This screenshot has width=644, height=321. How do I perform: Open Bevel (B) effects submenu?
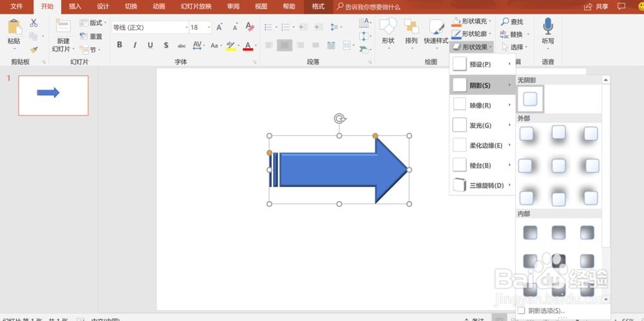click(482, 165)
